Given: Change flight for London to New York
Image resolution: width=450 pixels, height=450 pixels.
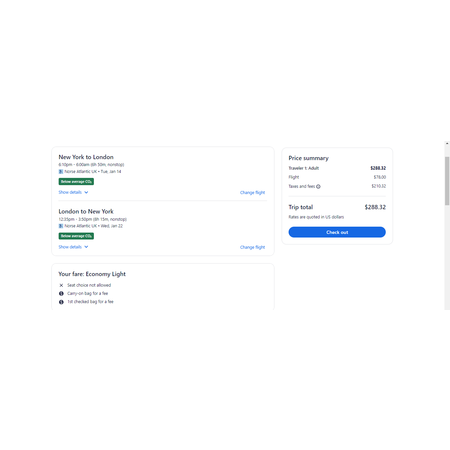Looking at the screenshot, I should click(x=252, y=247).
